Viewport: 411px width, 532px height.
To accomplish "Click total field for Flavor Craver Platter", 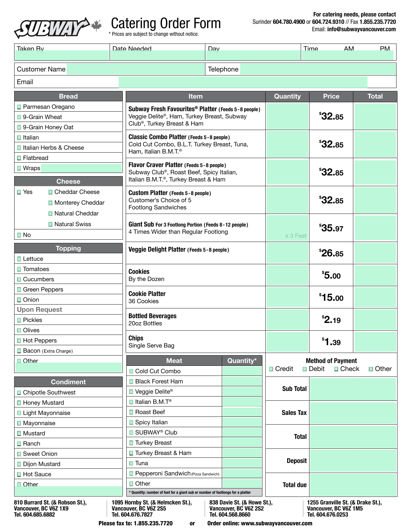I will (375, 172).
